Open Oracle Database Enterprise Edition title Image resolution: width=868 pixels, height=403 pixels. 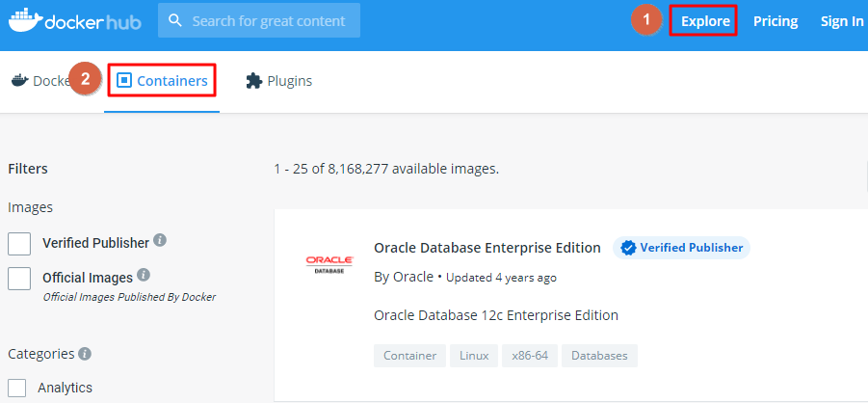point(487,248)
